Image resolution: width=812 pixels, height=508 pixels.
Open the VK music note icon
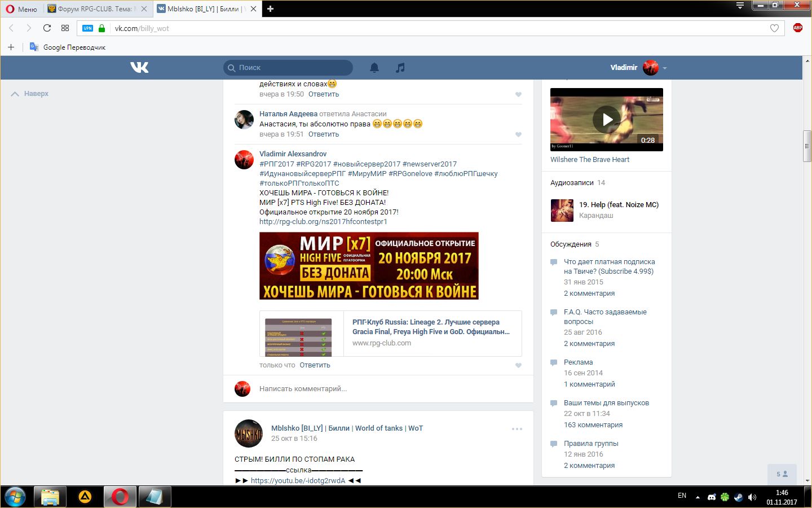point(400,68)
